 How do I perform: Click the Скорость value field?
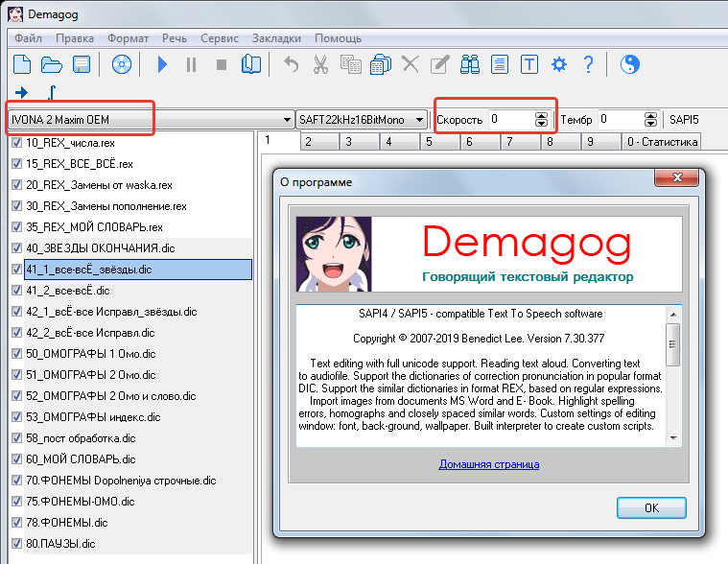coord(511,119)
